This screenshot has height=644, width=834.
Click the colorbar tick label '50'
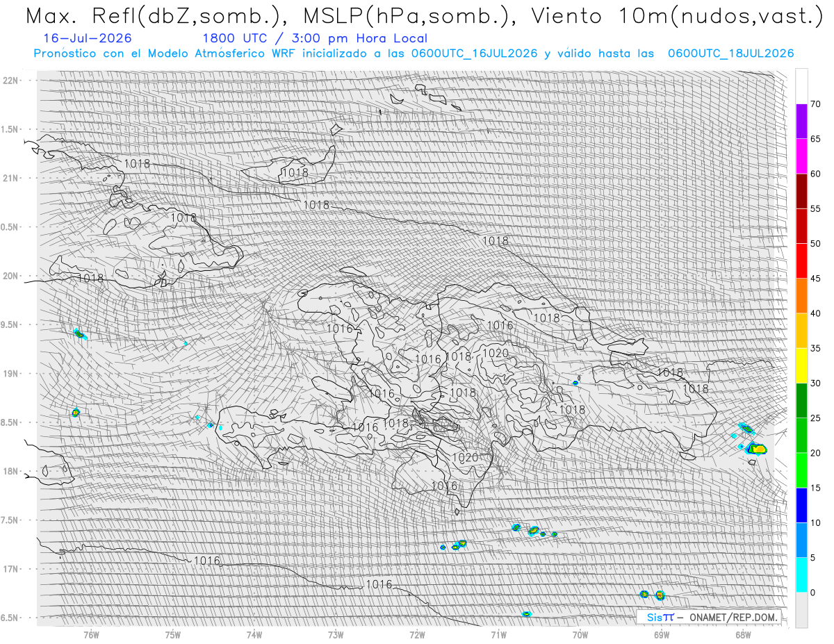point(815,244)
